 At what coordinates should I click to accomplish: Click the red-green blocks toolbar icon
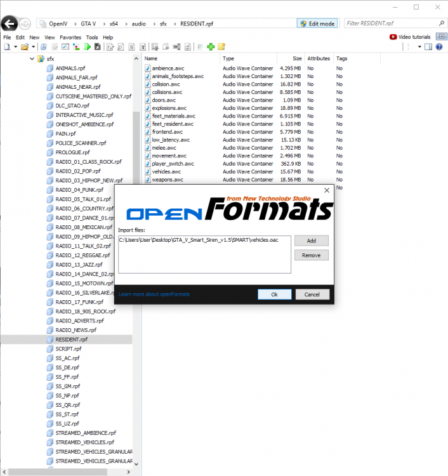tap(77, 47)
